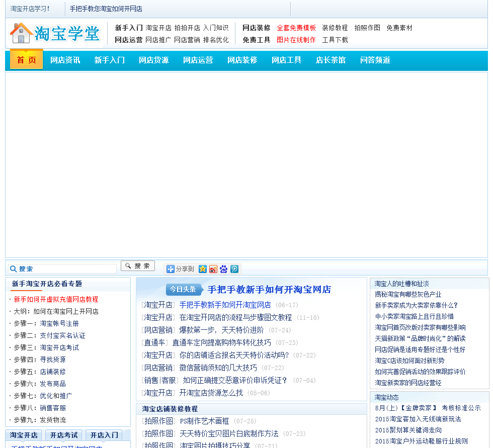Share to QQ Zone star icon
This screenshot has height=448, width=493.
coord(203,269)
